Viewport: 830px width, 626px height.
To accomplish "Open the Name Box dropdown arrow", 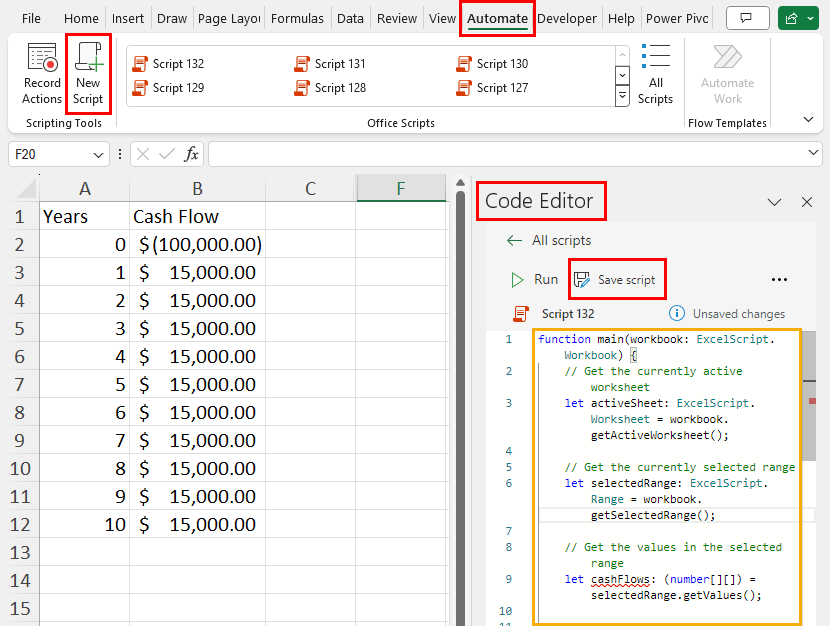I will point(98,155).
